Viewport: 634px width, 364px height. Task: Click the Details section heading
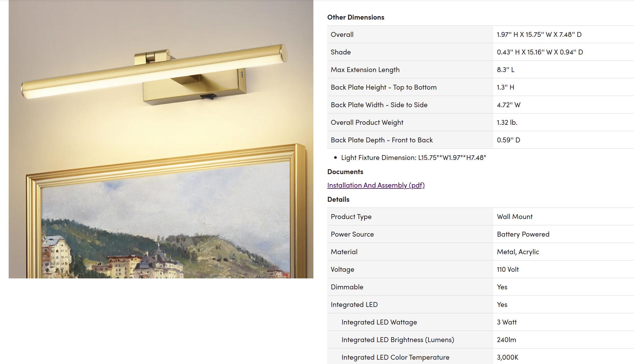point(338,199)
